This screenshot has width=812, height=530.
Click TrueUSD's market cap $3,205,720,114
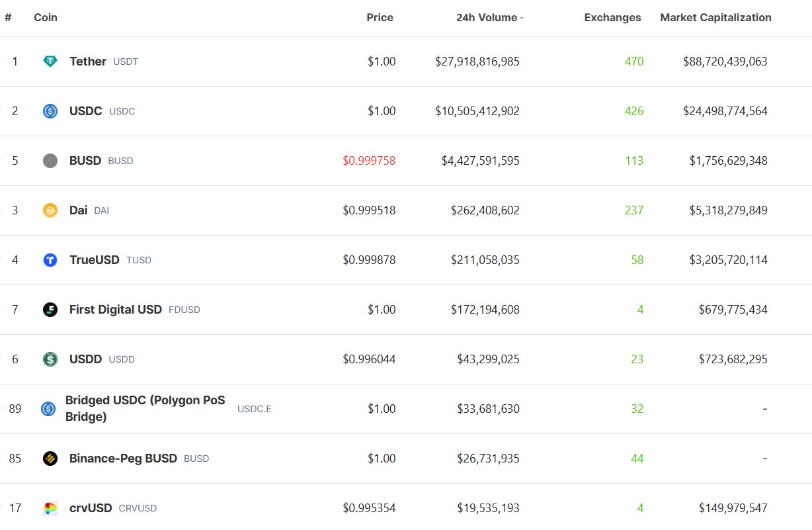pyautogui.click(x=729, y=260)
